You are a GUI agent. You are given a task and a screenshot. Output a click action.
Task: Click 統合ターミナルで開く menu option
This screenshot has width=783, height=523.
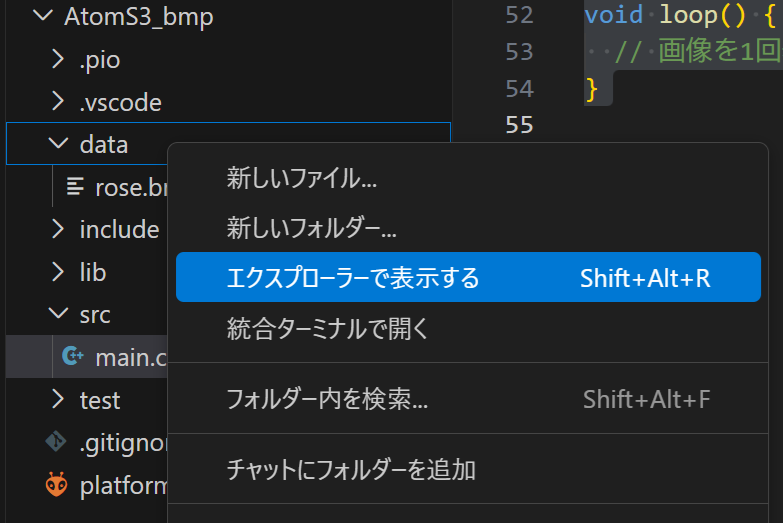(328, 327)
